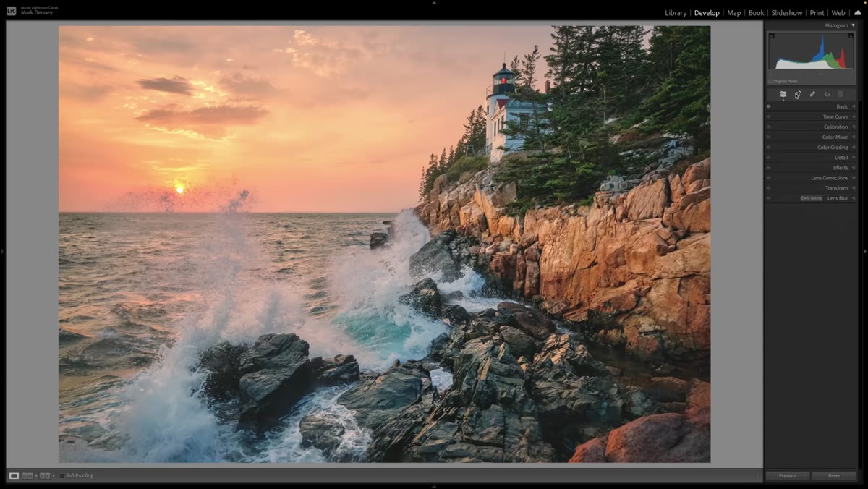Toggle Lens Blur panel visibility eye
The height and width of the screenshot is (489, 868).
click(x=769, y=197)
